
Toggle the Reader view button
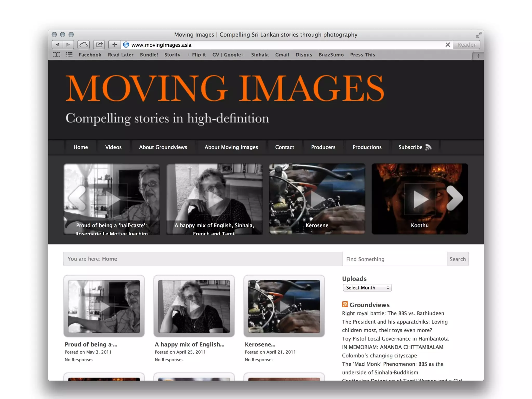pyautogui.click(x=466, y=45)
